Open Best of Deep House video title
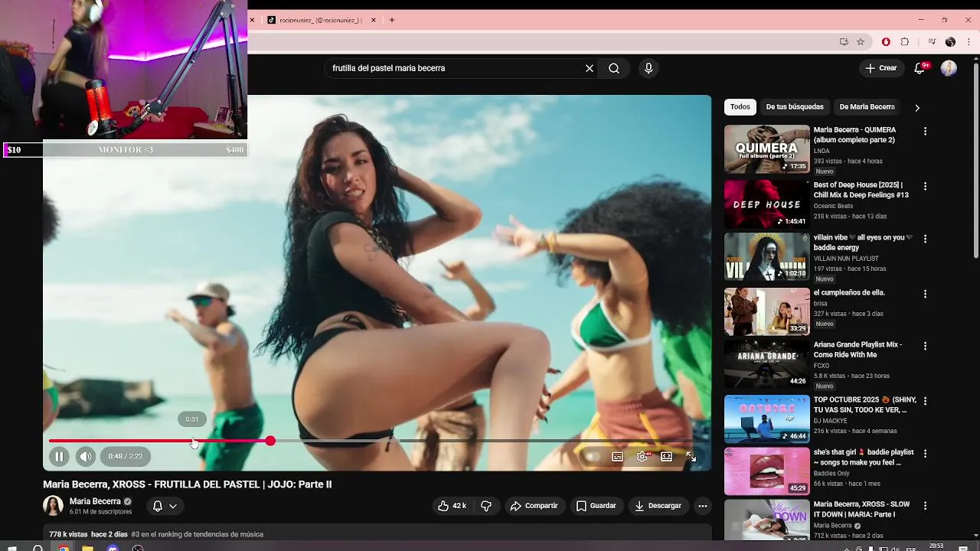Viewport: 980px width, 551px height. pyautogui.click(x=861, y=190)
